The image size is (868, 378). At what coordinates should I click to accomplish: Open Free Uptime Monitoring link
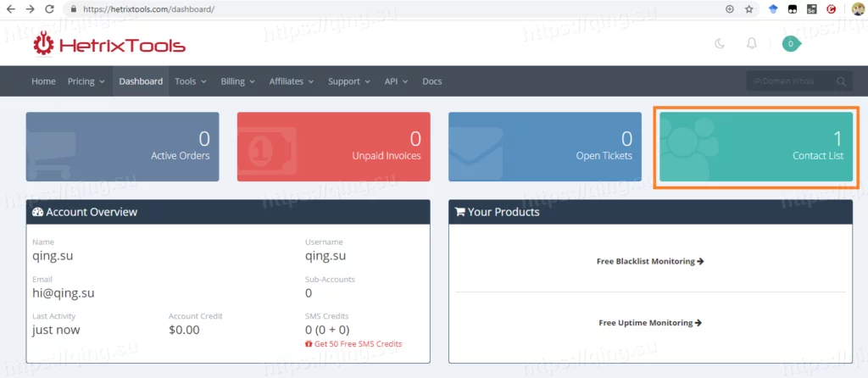pyautogui.click(x=650, y=323)
